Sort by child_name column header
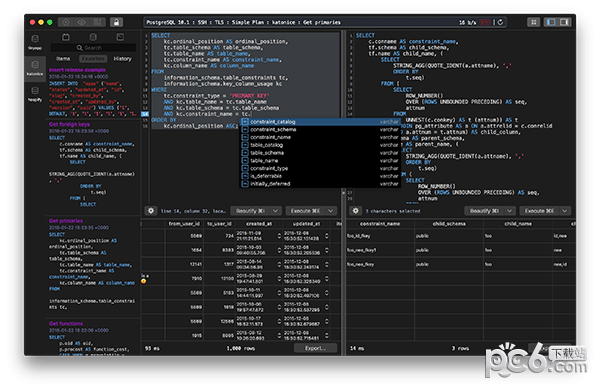600x390 pixels. [x=518, y=224]
